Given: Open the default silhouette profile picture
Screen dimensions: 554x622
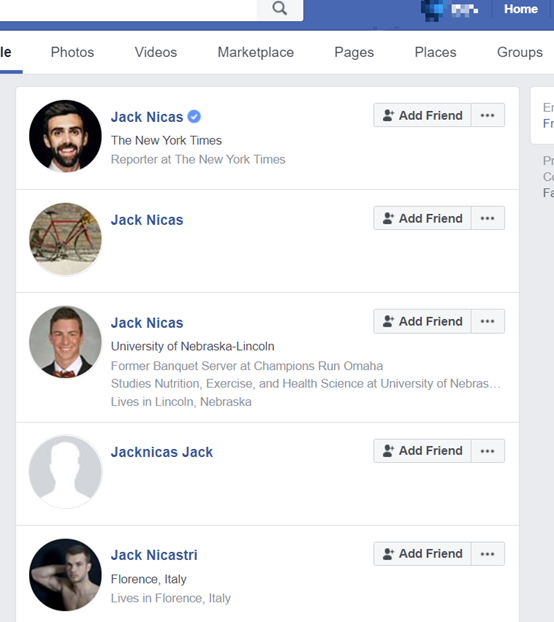Looking at the screenshot, I should tap(65, 472).
